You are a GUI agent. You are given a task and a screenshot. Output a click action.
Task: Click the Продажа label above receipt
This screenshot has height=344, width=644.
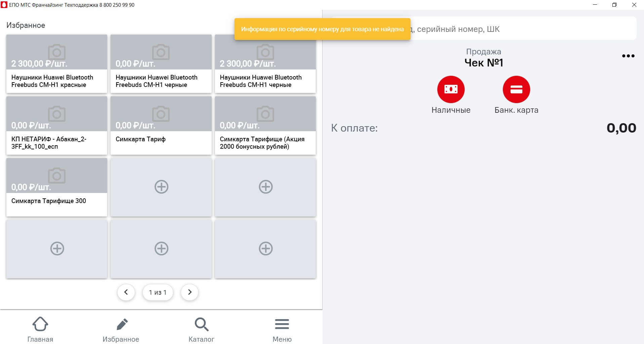point(483,52)
